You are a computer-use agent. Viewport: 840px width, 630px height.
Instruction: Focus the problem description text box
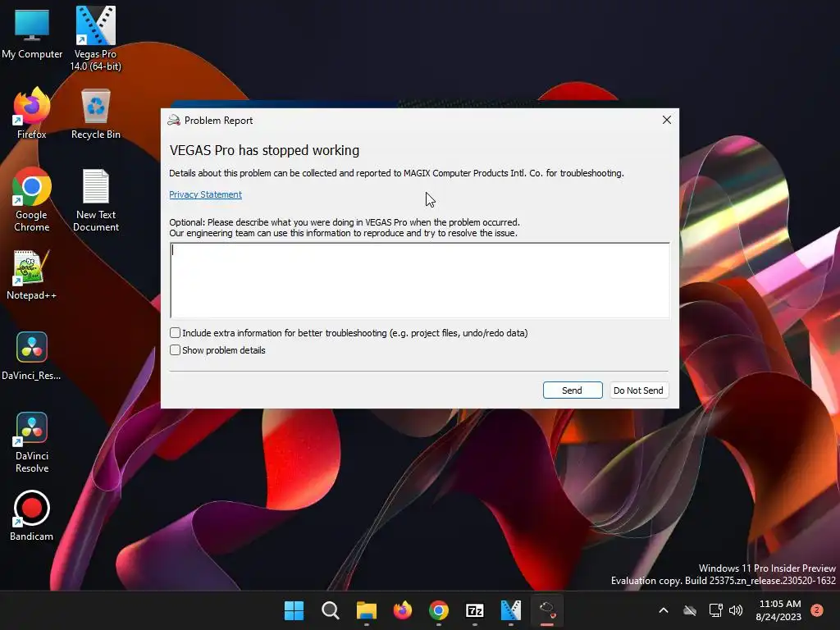[420, 281]
